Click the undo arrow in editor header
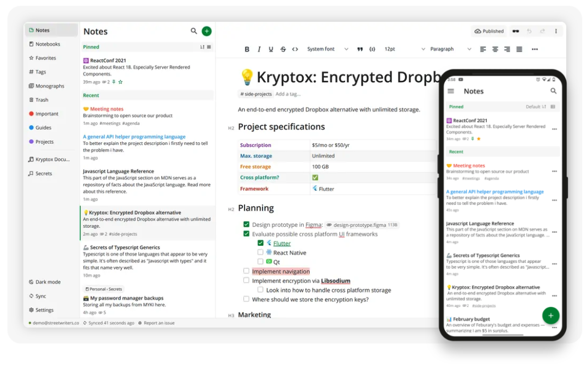Image resolution: width=588 pixels, height=369 pixels. tap(529, 31)
